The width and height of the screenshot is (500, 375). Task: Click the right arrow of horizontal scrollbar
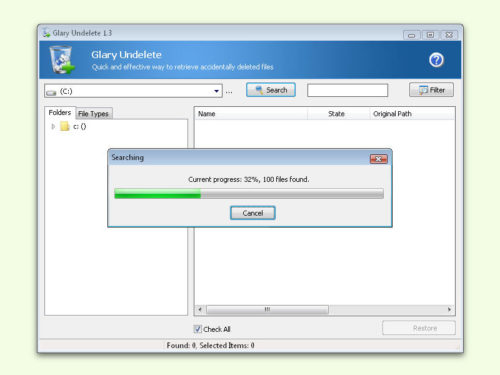tap(449, 309)
